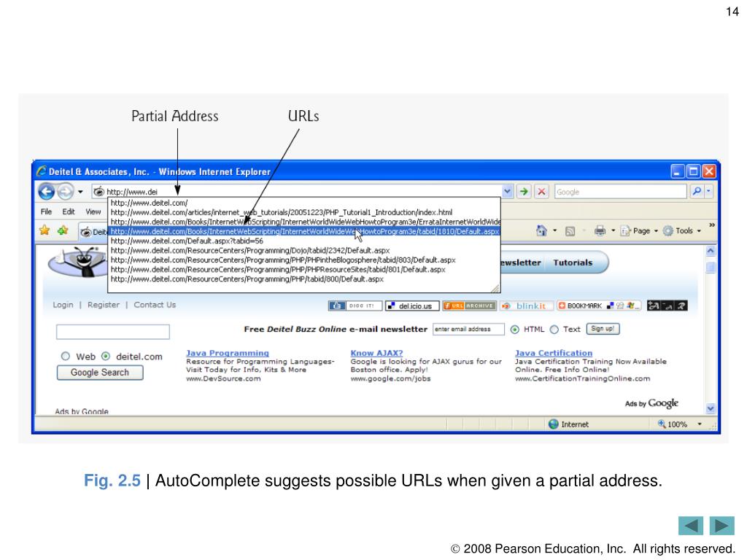Click the browser Back arrow button
Screen dimensions: 747x560
point(46,192)
